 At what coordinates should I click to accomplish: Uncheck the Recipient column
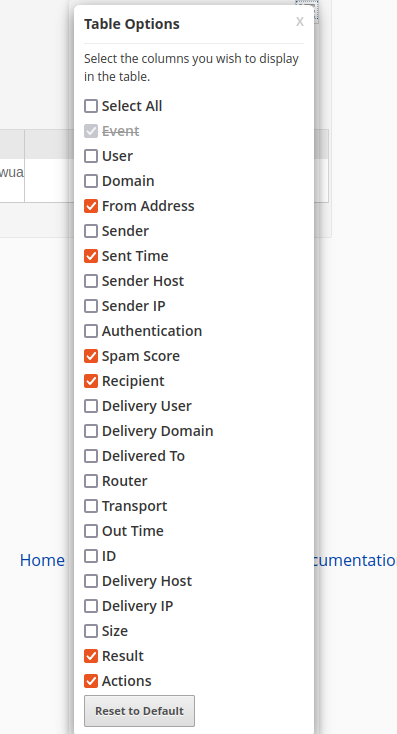tap(91, 381)
